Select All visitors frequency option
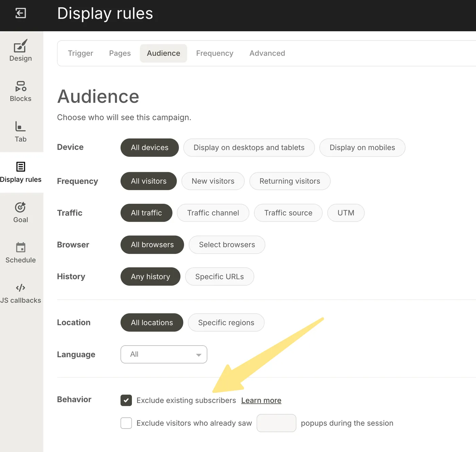Screen dimensions: 476x452 [x=149, y=181]
